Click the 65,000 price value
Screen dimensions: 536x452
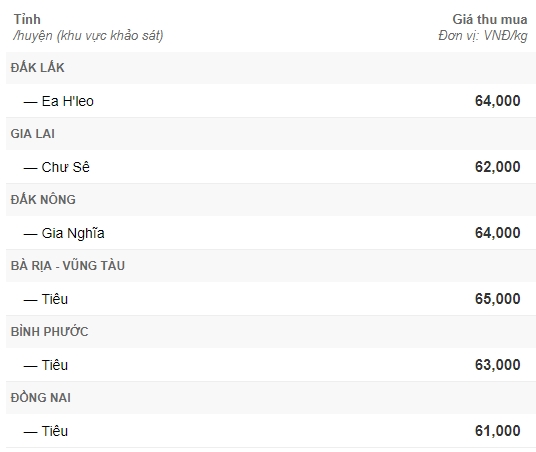(x=497, y=299)
